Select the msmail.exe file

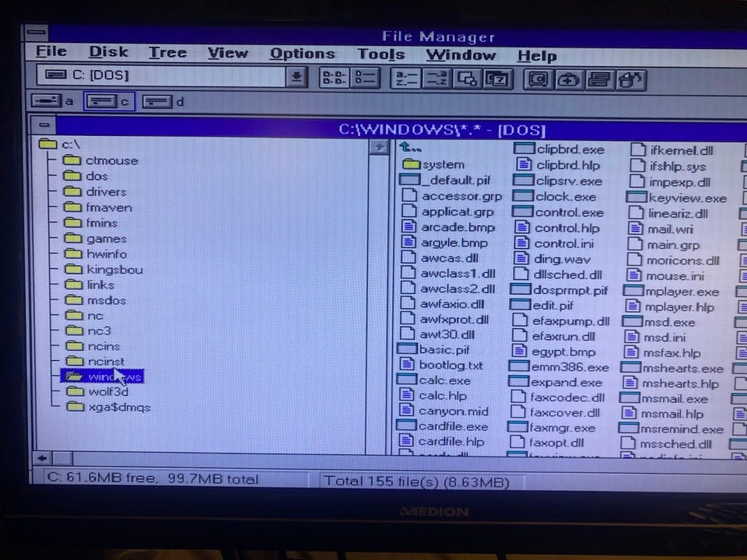(664, 398)
